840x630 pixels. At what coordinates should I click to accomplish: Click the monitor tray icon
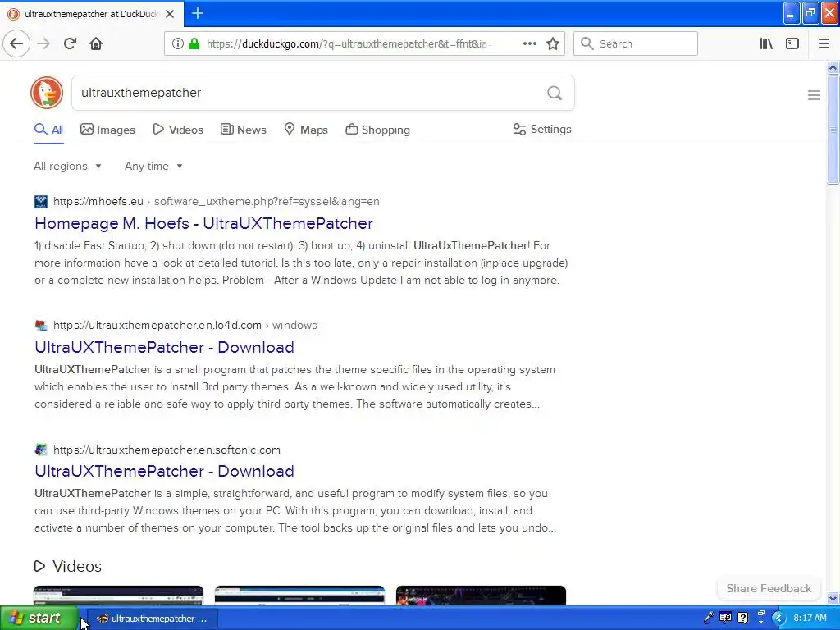pos(725,618)
